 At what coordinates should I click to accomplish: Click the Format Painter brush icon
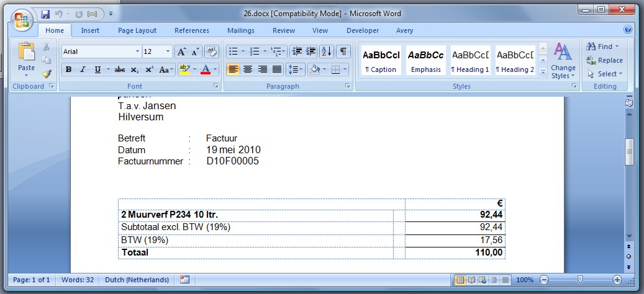pos(47,73)
